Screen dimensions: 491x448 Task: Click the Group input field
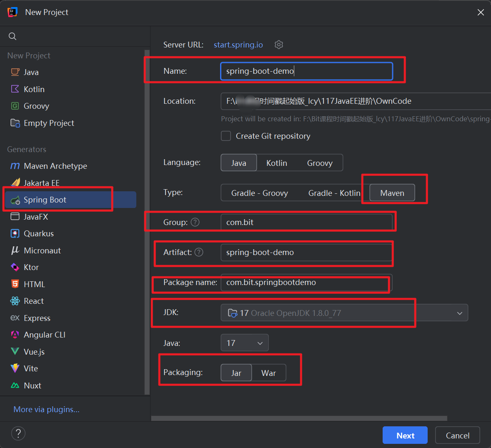pos(306,222)
